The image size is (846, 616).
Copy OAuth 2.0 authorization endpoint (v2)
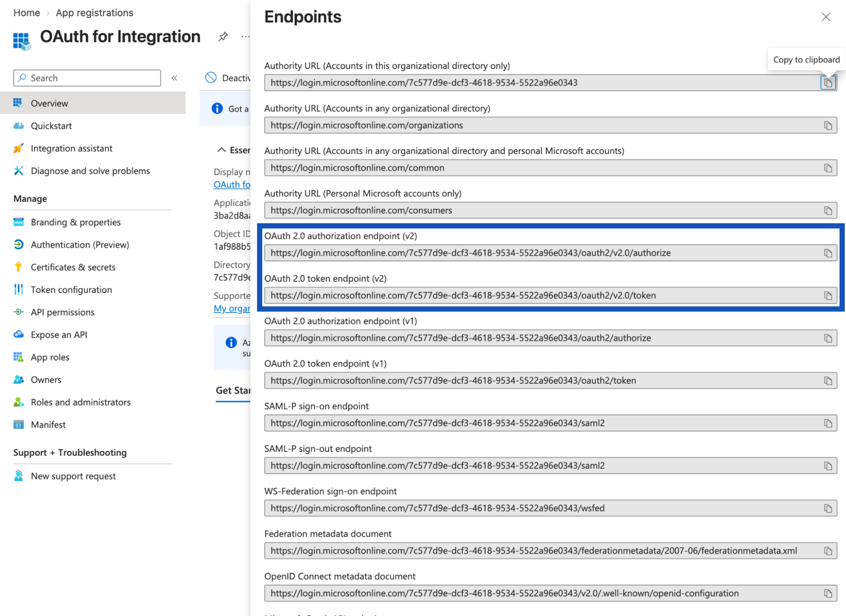(x=828, y=253)
